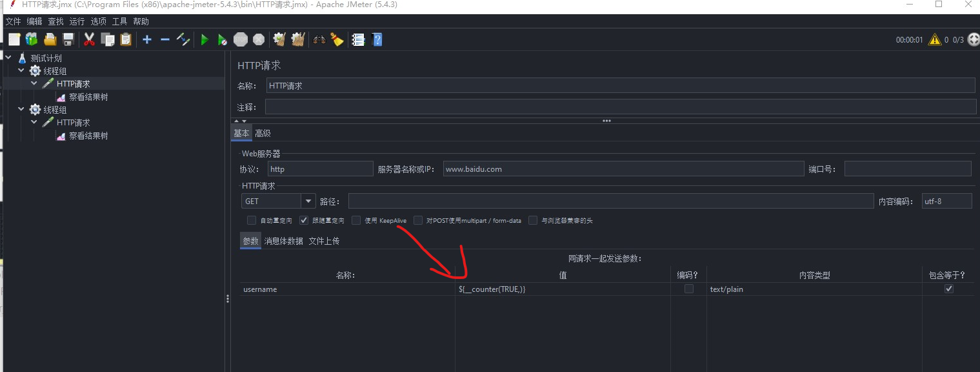Viewport: 980px width, 372px height.
Task: Select HTTP请求 under the second 线程组
Action: (73, 123)
